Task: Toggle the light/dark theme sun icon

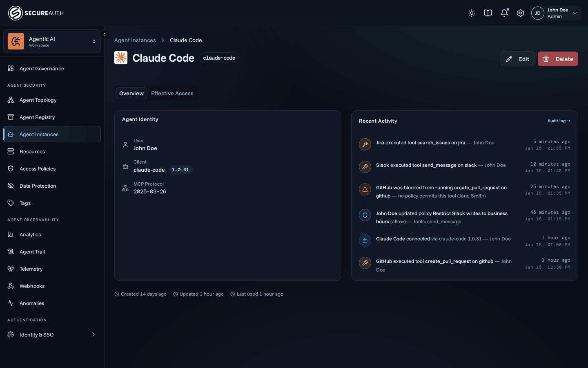Action: tap(472, 13)
